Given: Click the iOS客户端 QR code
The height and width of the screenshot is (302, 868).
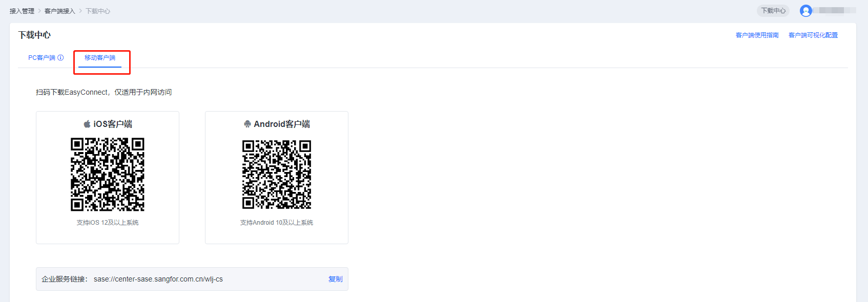Looking at the screenshot, I should tap(108, 175).
